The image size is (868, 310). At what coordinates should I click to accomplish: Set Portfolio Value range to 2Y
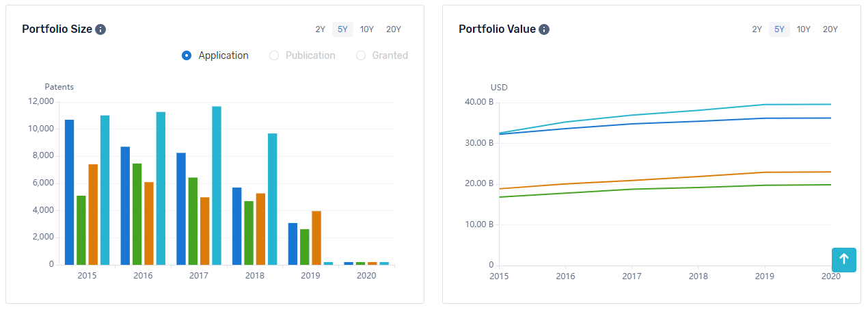click(x=757, y=29)
